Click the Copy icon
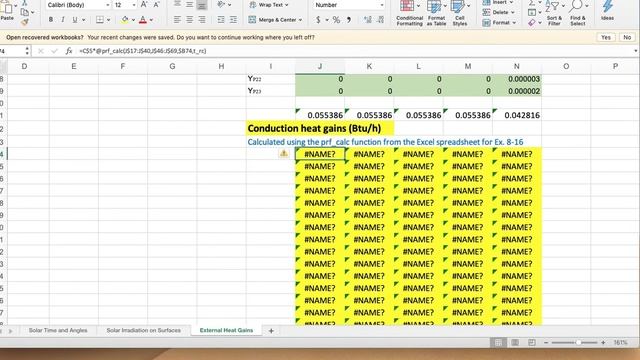Screen dimensions: 640x360 tap(24, 12)
